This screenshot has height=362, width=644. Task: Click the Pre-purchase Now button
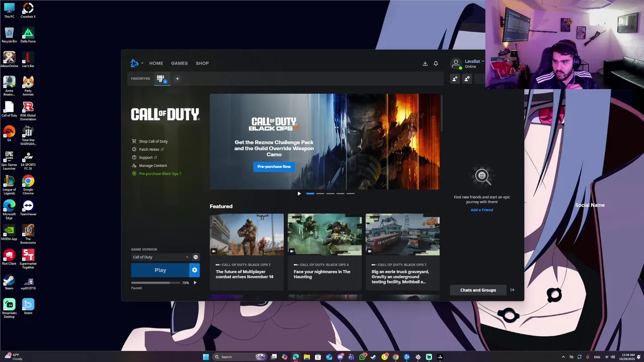pos(274,166)
